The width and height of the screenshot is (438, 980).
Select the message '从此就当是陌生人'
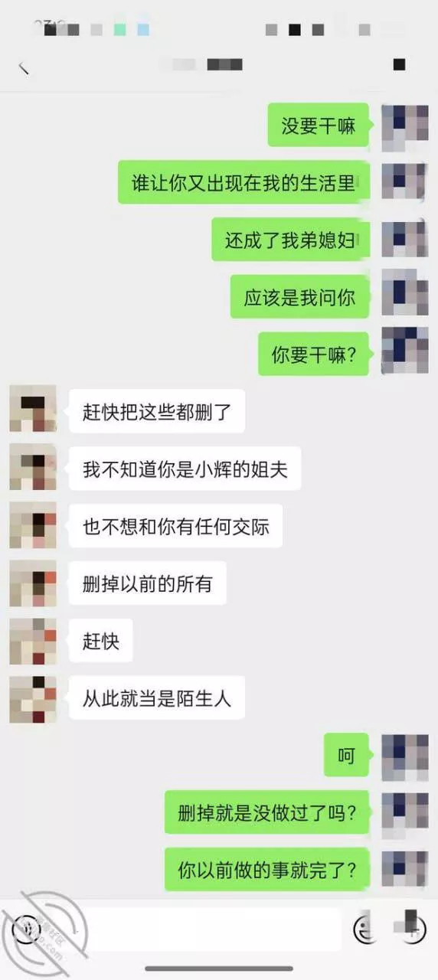click(157, 697)
